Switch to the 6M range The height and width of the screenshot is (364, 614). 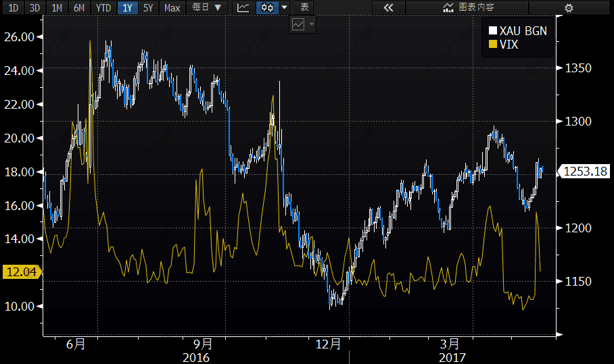coord(80,7)
